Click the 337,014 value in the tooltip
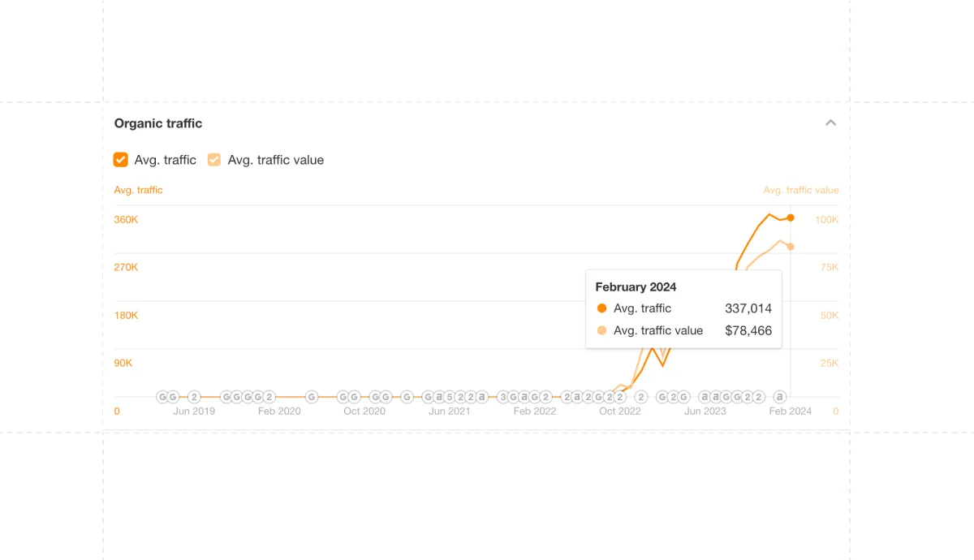 click(748, 308)
